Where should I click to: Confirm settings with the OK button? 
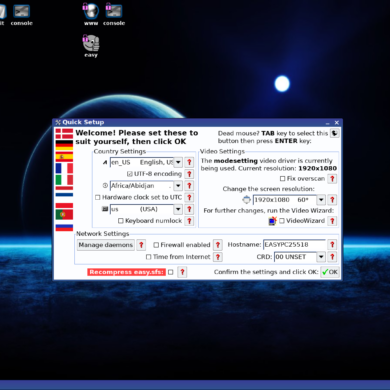[330, 272]
